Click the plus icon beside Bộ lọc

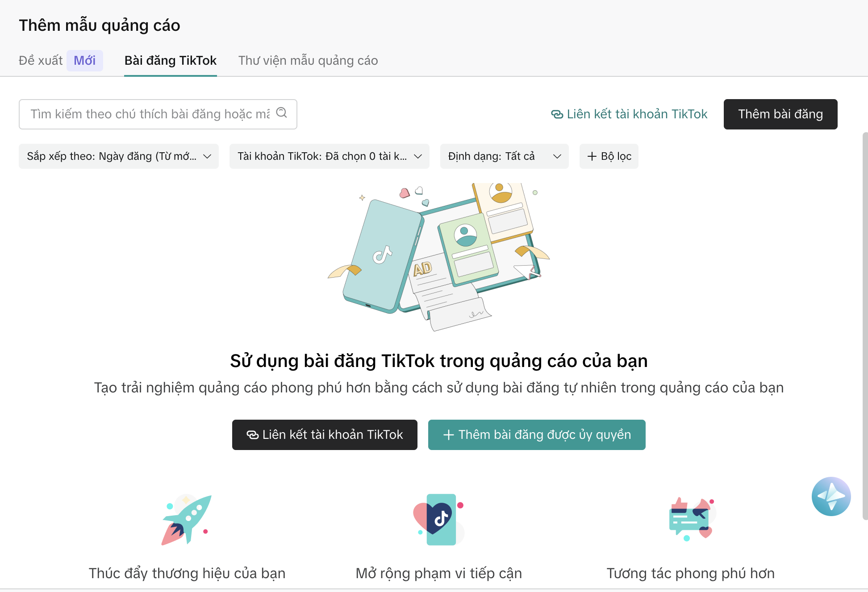pos(592,156)
